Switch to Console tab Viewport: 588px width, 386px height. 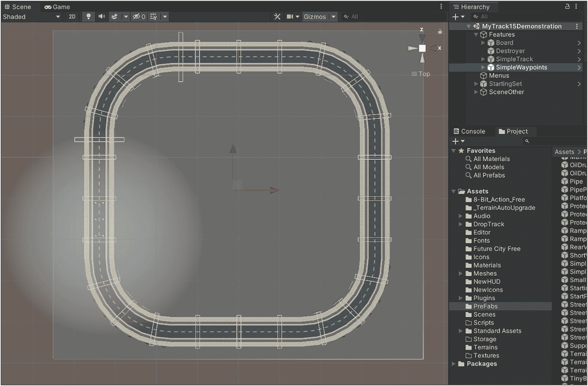pos(469,131)
